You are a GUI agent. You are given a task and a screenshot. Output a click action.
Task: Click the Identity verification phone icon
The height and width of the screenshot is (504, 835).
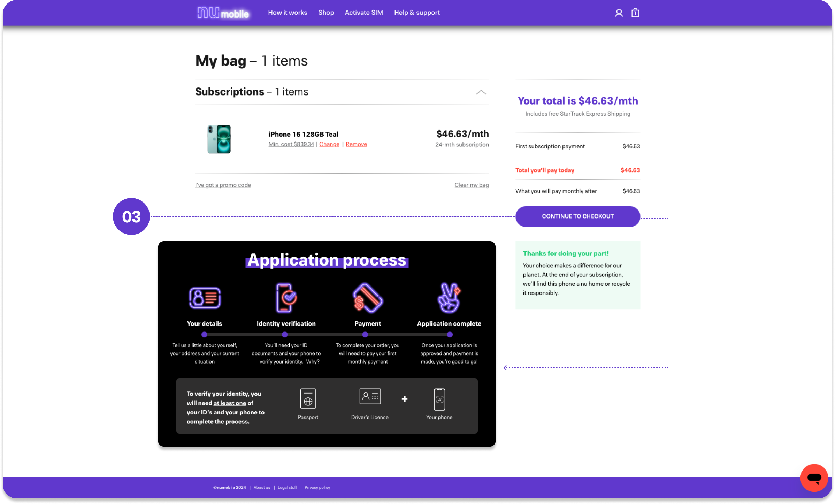click(x=286, y=298)
